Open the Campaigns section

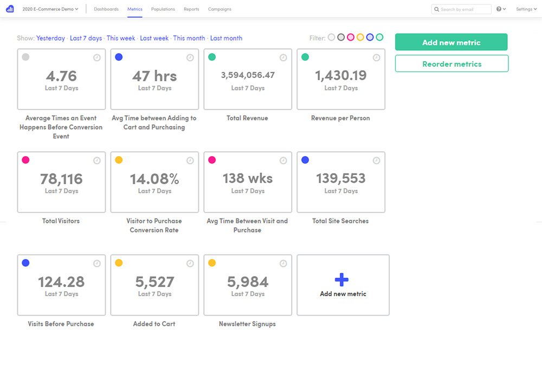coord(219,9)
